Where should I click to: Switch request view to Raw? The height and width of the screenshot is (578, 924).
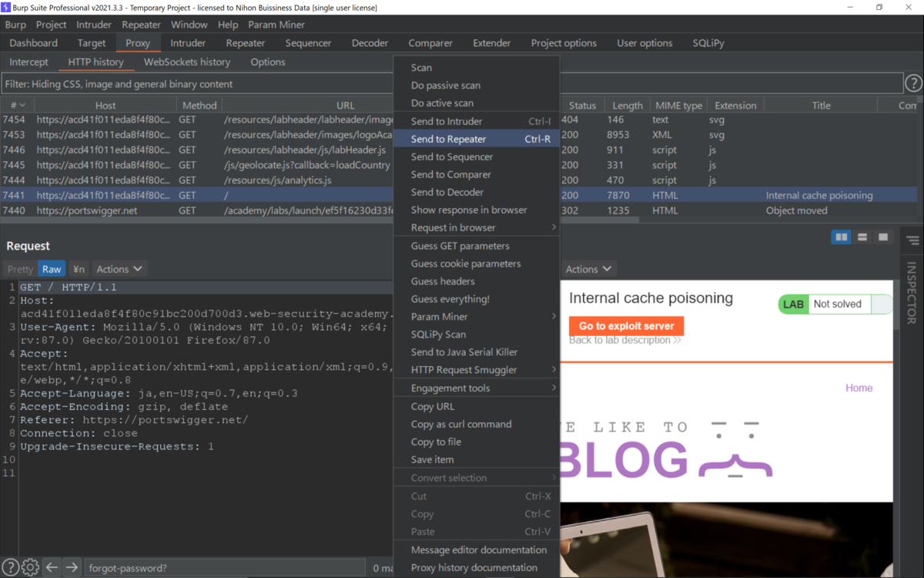[52, 269]
